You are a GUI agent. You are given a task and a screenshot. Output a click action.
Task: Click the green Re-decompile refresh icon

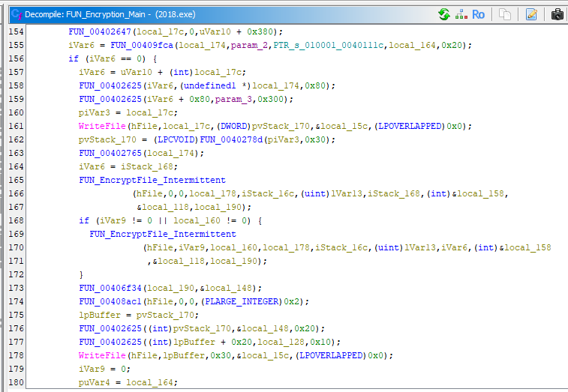click(444, 14)
